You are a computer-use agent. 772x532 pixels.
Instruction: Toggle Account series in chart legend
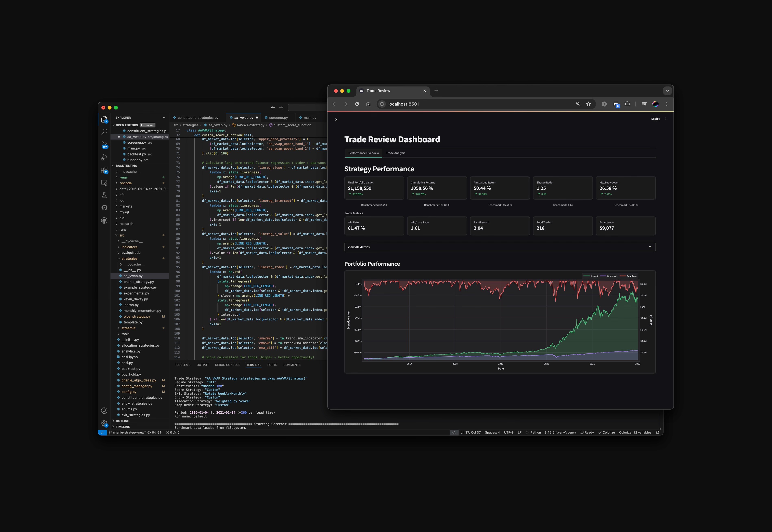(x=591, y=276)
